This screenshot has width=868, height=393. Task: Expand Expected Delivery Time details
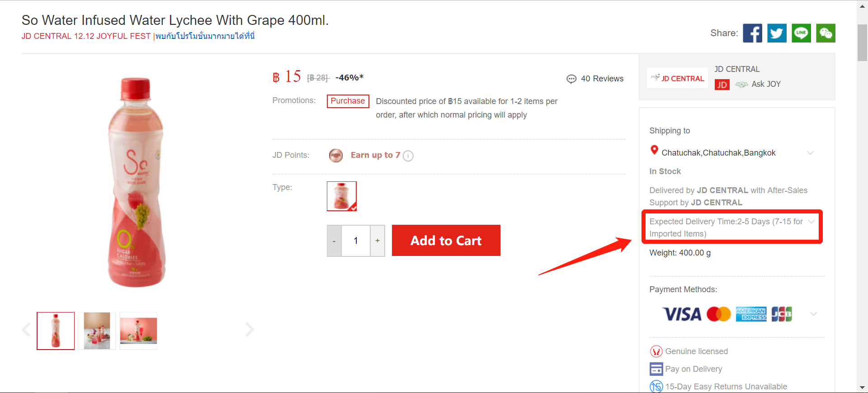[x=811, y=221]
